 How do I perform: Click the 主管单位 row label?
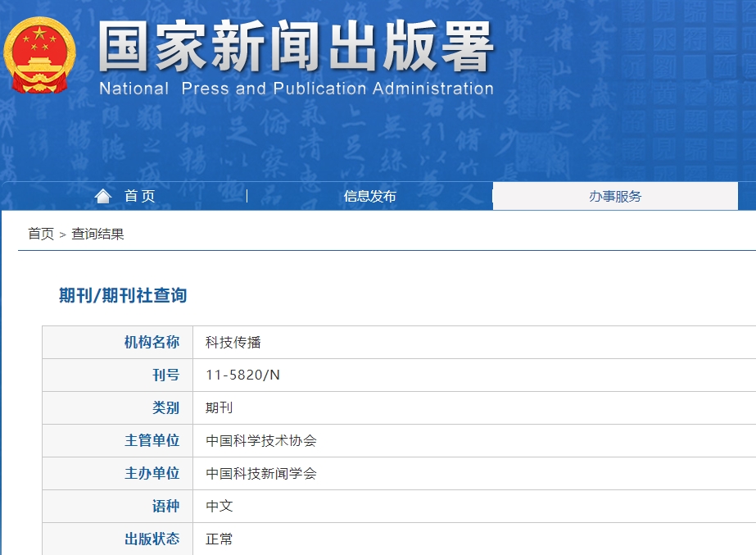152,441
